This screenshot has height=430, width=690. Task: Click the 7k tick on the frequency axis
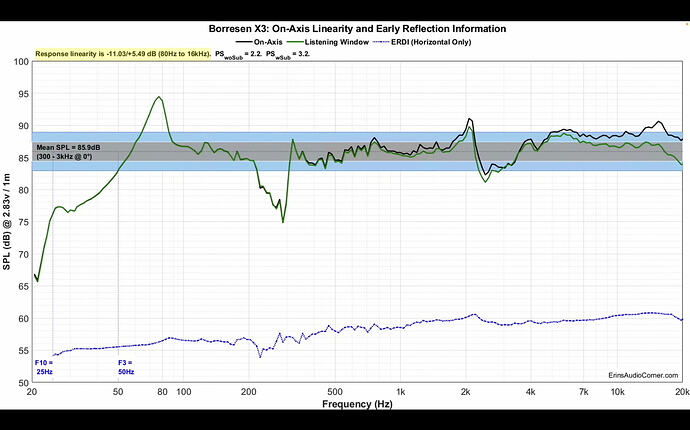[x=584, y=392]
